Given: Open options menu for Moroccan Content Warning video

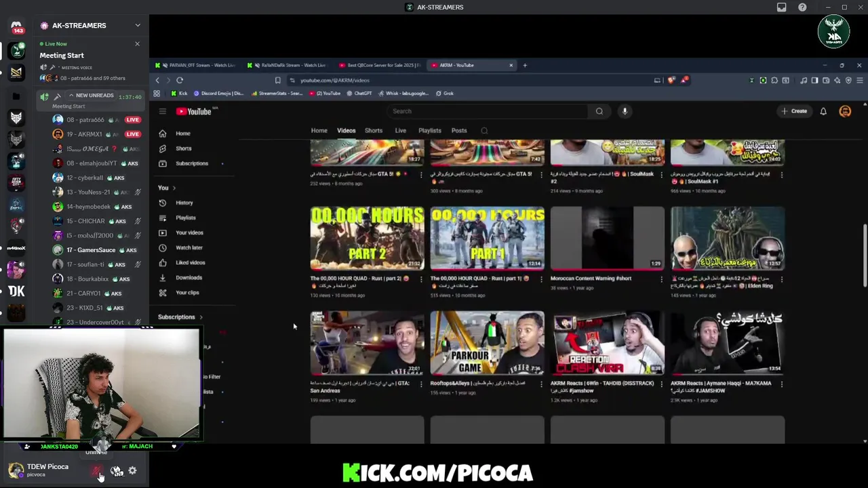Looking at the screenshot, I should click(x=661, y=279).
